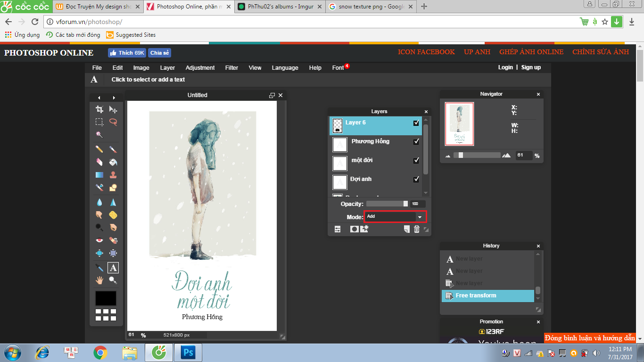Viewport: 644px width, 362px height.
Task: Toggle visibility of Phương Hồng layer
Action: point(416,142)
